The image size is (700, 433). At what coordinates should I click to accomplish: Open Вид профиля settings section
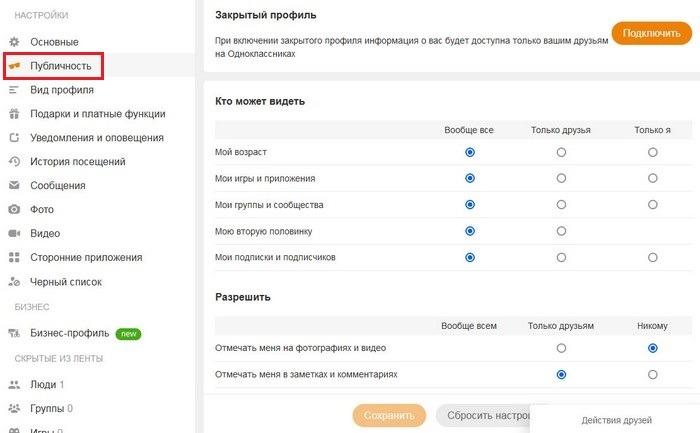point(62,90)
